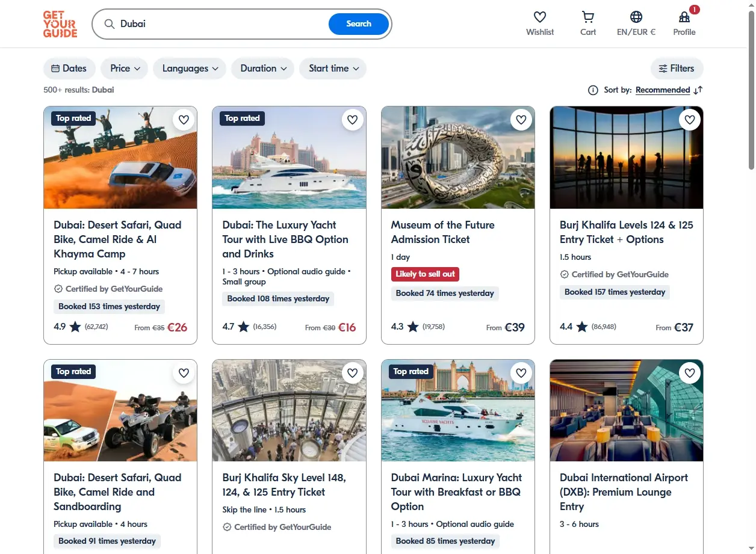This screenshot has height=554, width=756.
Task: Expand the Duration dropdown
Action: tap(262, 69)
